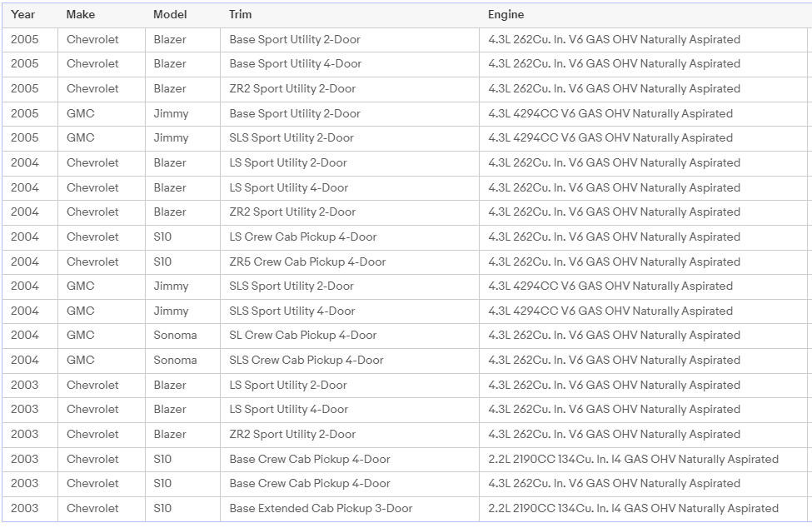Select the ZR5 Crew Cab Pickup 4-Door cell
The image size is (812, 528).
coord(307,262)
